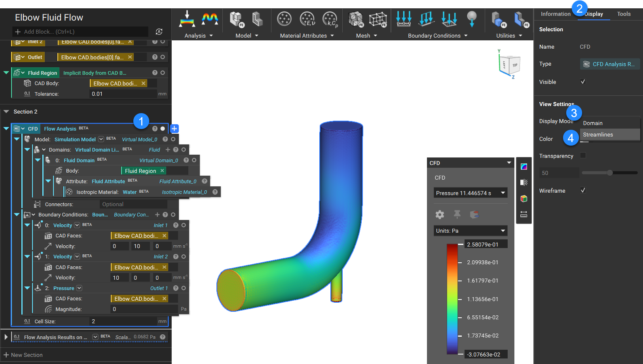The height and width of the screenshot is (364, 643).
Task: Enable the Transparency checkbox
Action: click(583, 155)
